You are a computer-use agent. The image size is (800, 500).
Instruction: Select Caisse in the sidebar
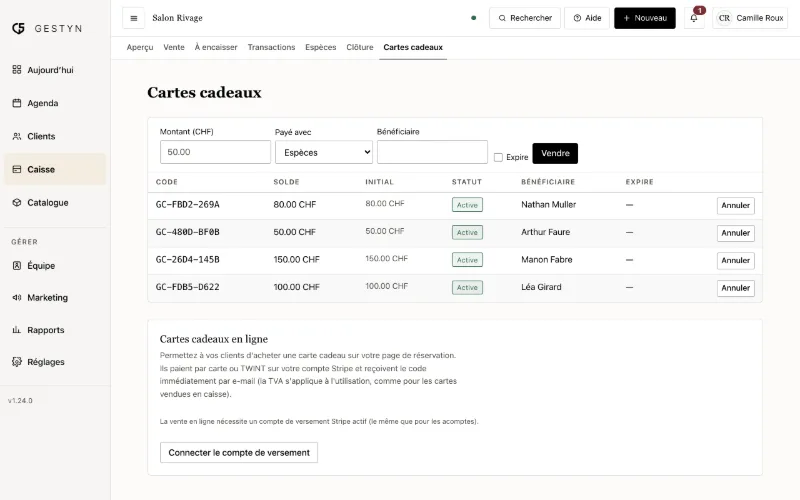pyautogui.click(x=55, y=169)
